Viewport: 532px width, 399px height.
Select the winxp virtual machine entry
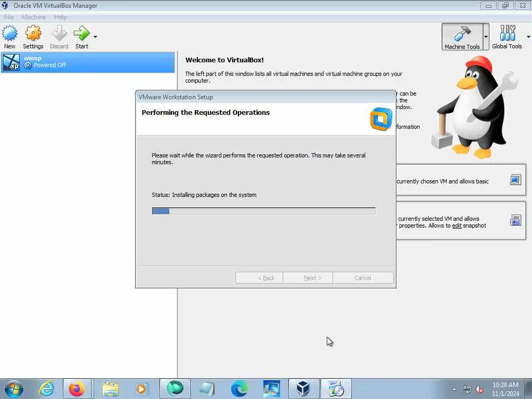pos(87,62)
